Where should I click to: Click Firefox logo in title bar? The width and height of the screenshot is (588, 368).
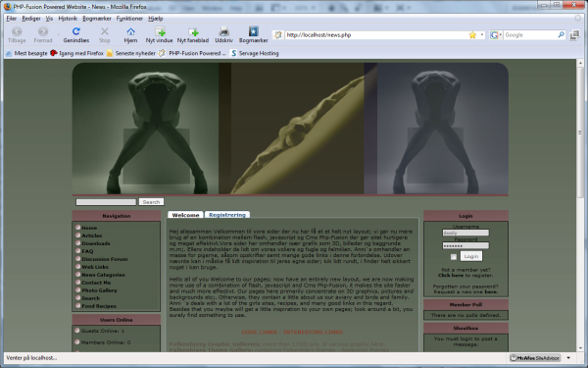click(7, 7)
